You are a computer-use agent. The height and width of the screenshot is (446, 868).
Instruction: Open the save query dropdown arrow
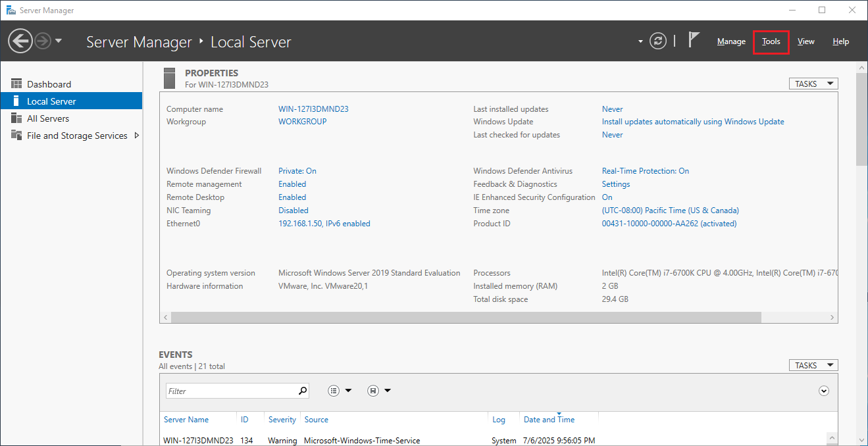[388, 390]
